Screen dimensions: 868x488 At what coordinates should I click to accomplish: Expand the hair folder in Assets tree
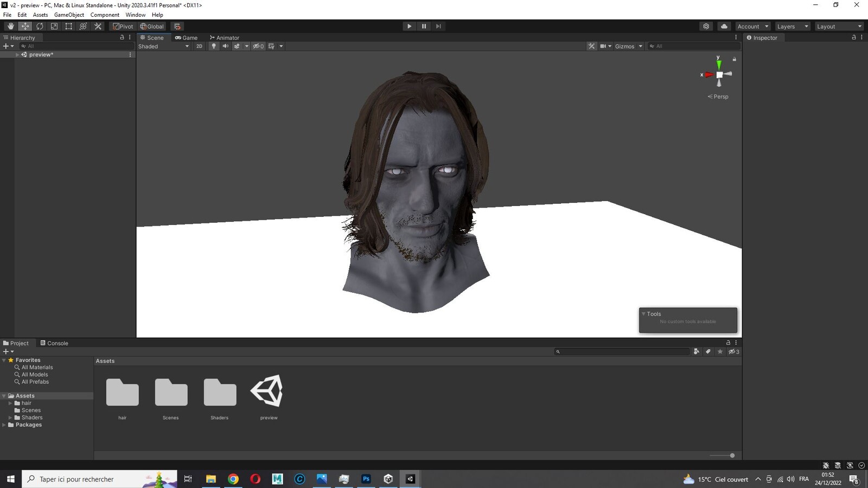10,403
